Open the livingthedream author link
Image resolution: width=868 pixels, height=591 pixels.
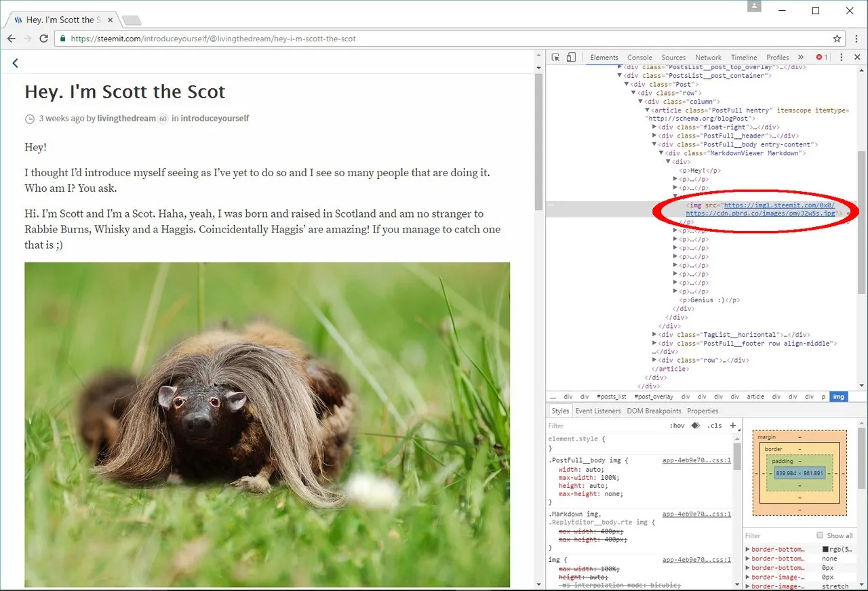pyautogui.click(x=127, y=119)
